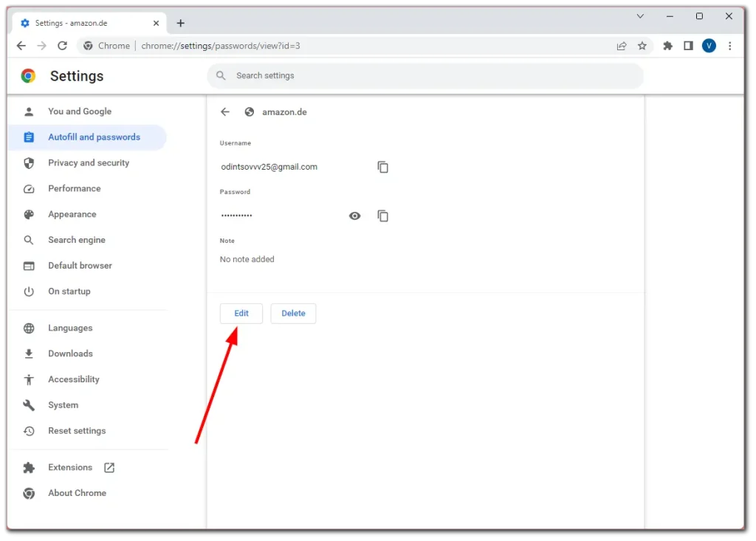Click the Downloads arrow icon

29,354
